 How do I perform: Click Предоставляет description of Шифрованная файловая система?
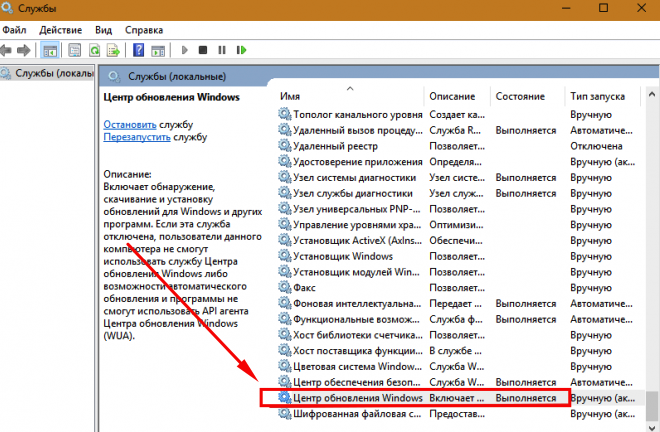[x=457, y=414]
